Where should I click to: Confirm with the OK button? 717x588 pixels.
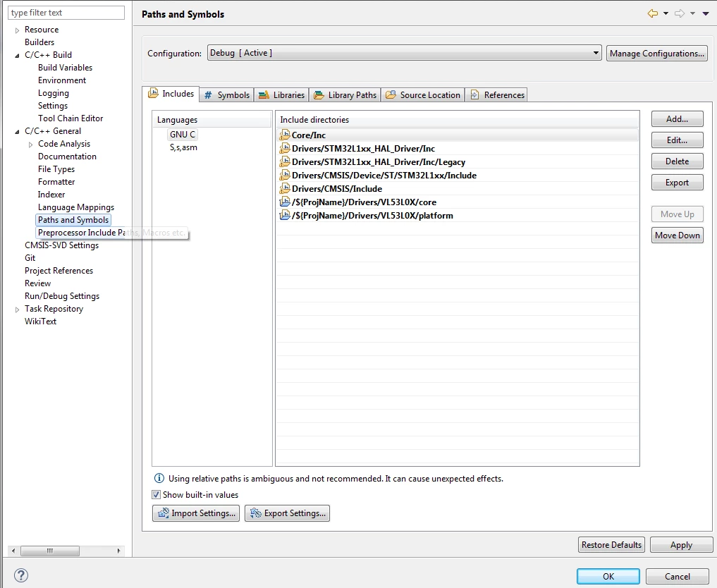608,576
